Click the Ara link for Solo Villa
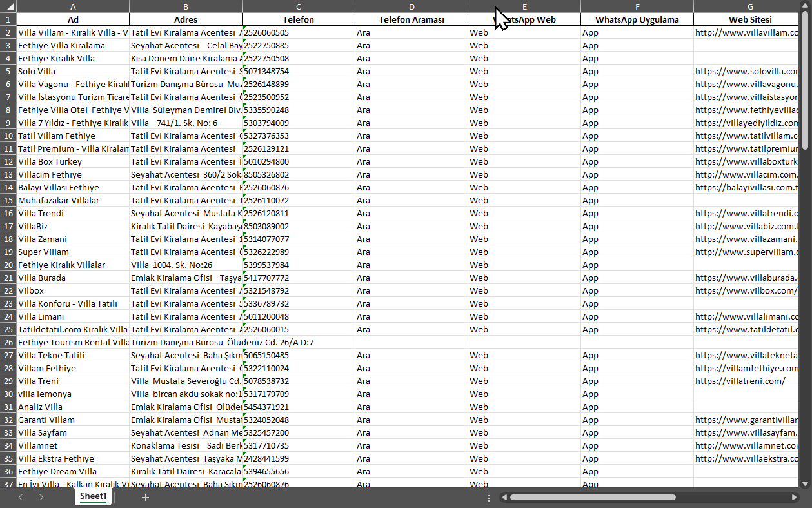Image resolution: width=812 pixels, height=508 pixels. click(363, 71)
